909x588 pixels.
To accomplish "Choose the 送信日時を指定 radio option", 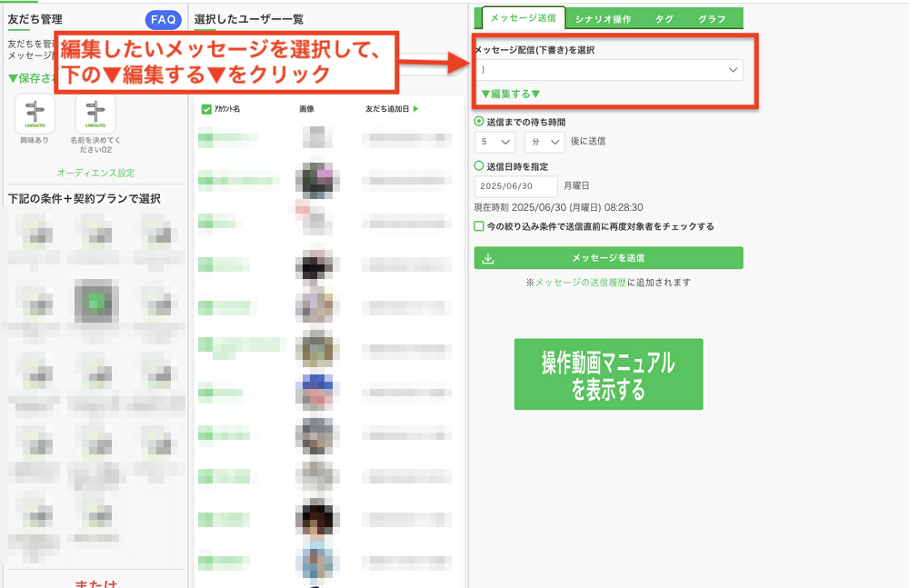I will tap(479, 166).
